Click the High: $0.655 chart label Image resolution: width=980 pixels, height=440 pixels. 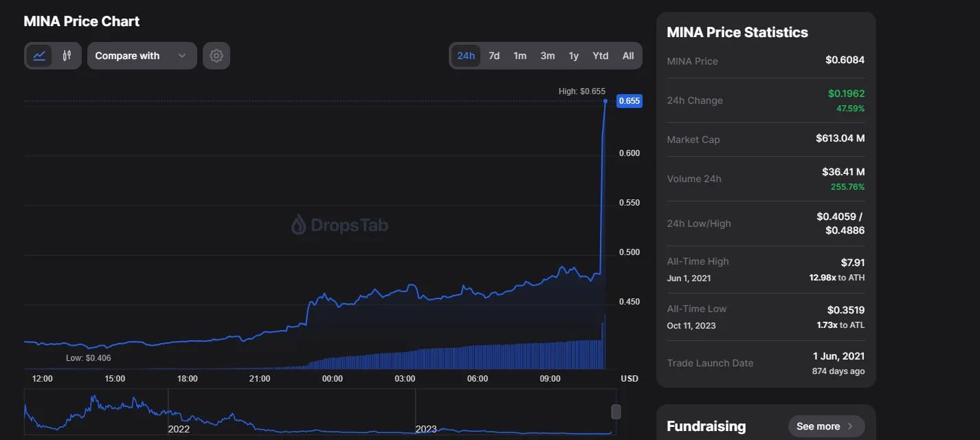coord(582,91)
